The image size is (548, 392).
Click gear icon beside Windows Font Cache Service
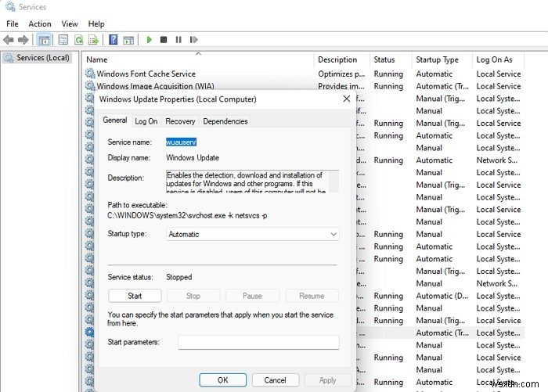(90, 74)
